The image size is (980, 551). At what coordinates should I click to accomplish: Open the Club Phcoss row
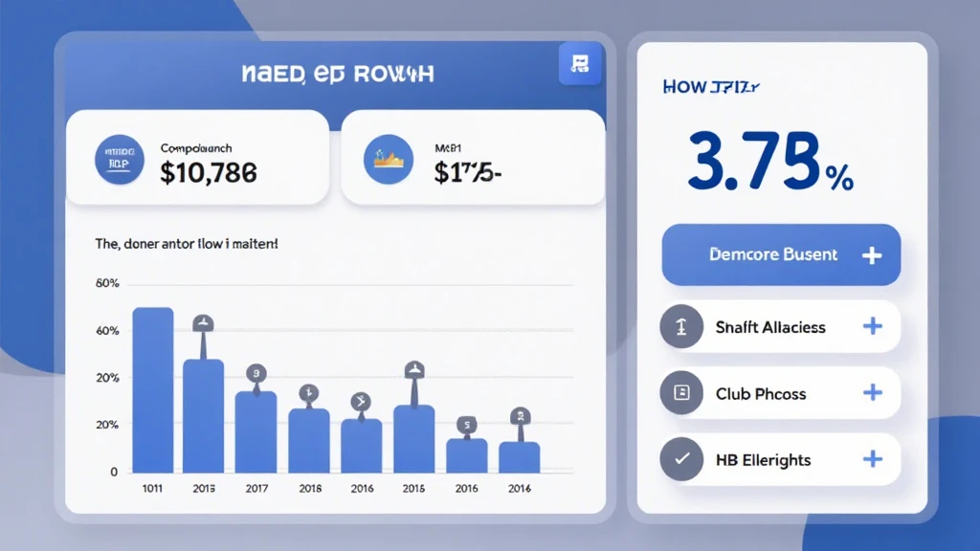coord(780,392)
